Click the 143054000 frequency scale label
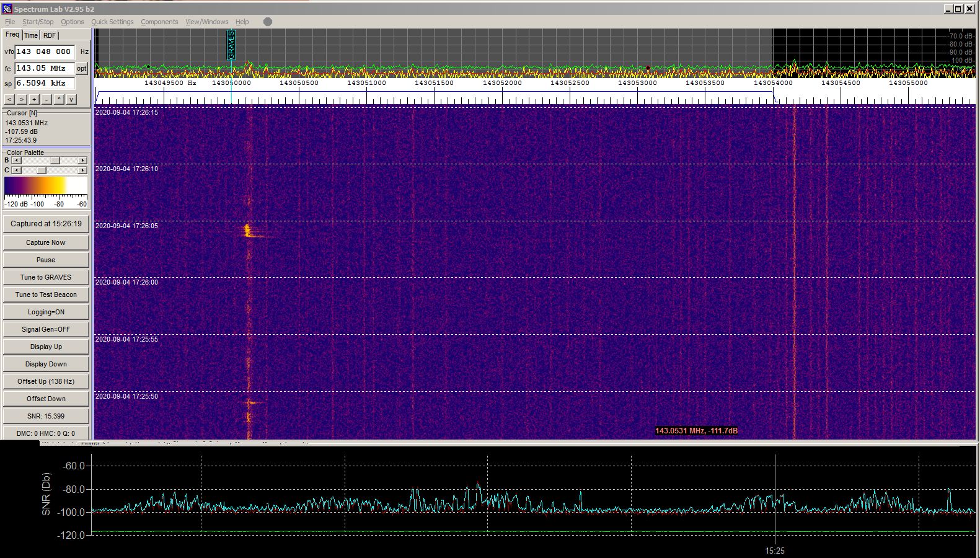The width and height of the screenshot is (980, 558). tap(773, 83)
